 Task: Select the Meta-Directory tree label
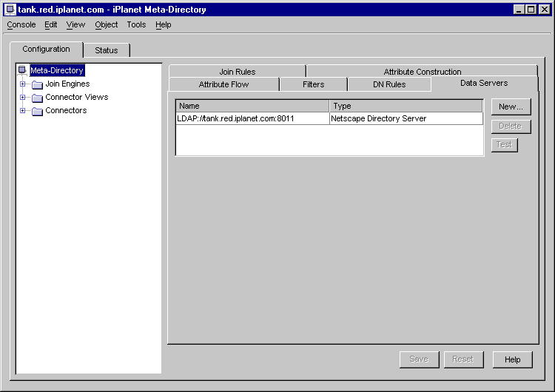point(57,70)
